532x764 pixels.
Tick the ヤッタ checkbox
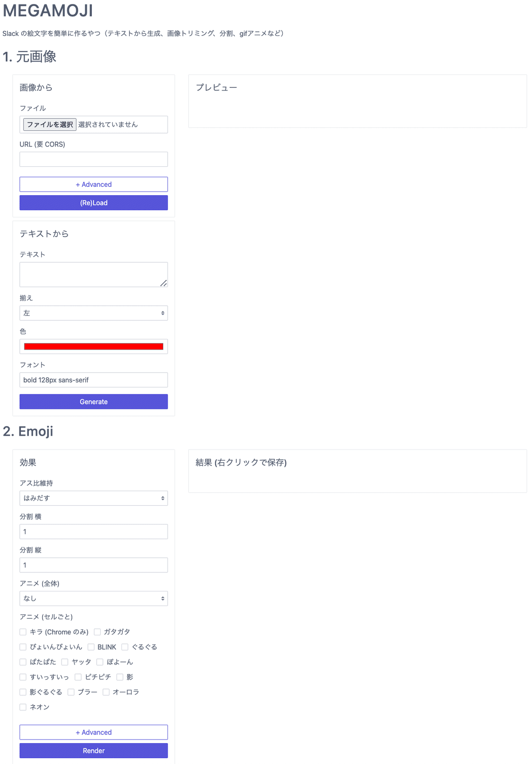point(65,662)
